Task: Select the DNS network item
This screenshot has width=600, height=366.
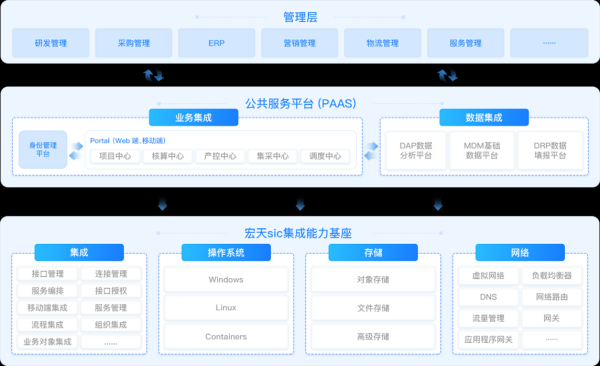Action: click(488, 297)
